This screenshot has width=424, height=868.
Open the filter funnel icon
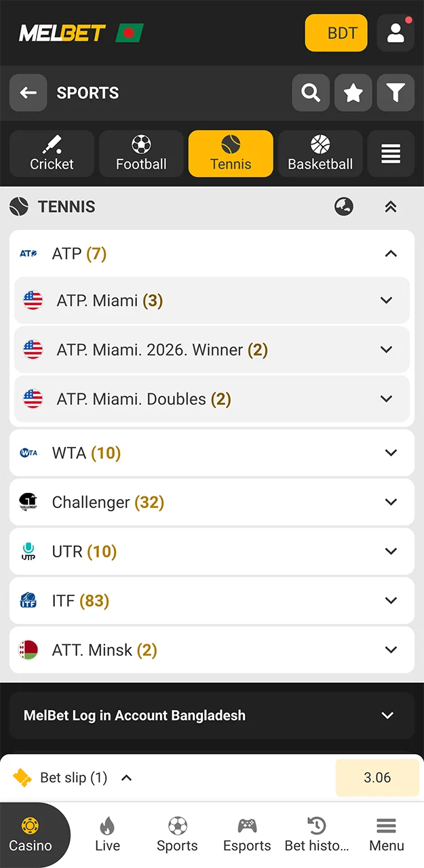pos(396,93)
